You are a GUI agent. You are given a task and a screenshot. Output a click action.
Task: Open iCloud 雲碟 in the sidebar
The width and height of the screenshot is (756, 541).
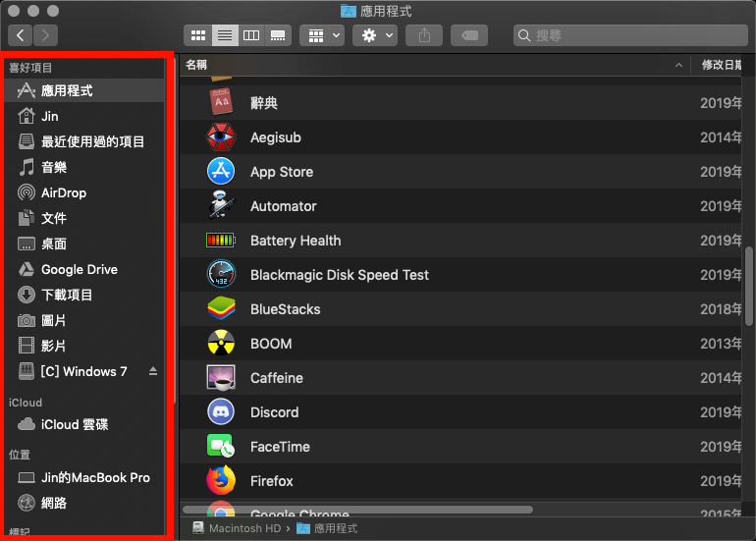[84, 425]
